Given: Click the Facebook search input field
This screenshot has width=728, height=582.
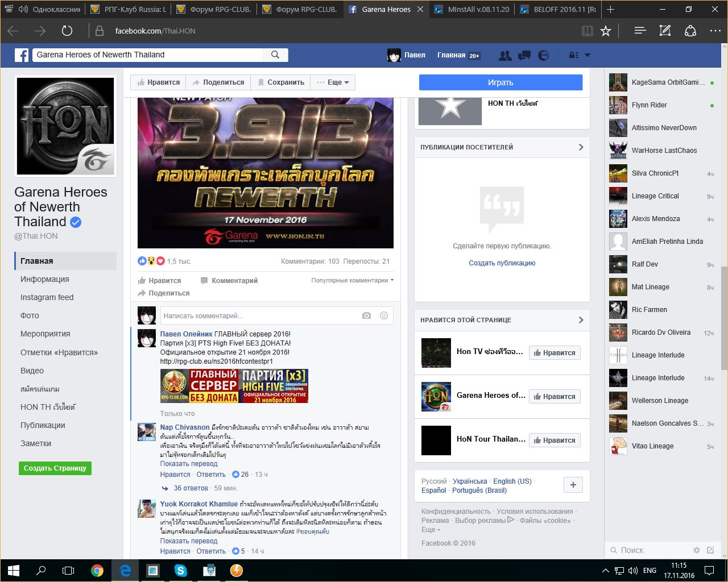Looking at the screenshot, I should [147, 55].
